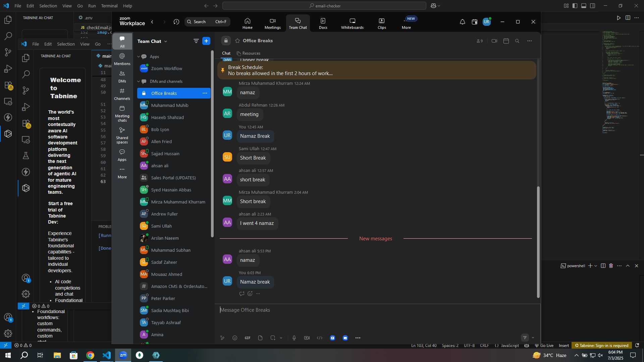Click Tabnine sign-in required status
Screen dimensions: 644x362
[x=602, y=346]
